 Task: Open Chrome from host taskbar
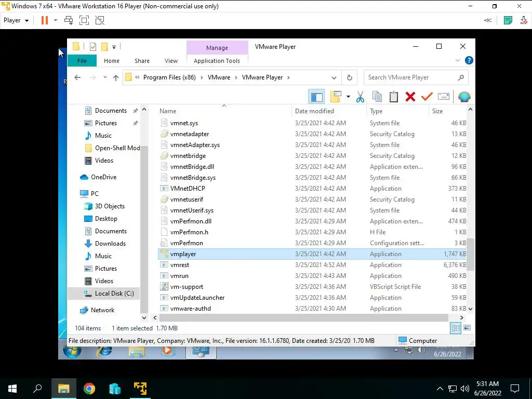(x=89, y=389)
